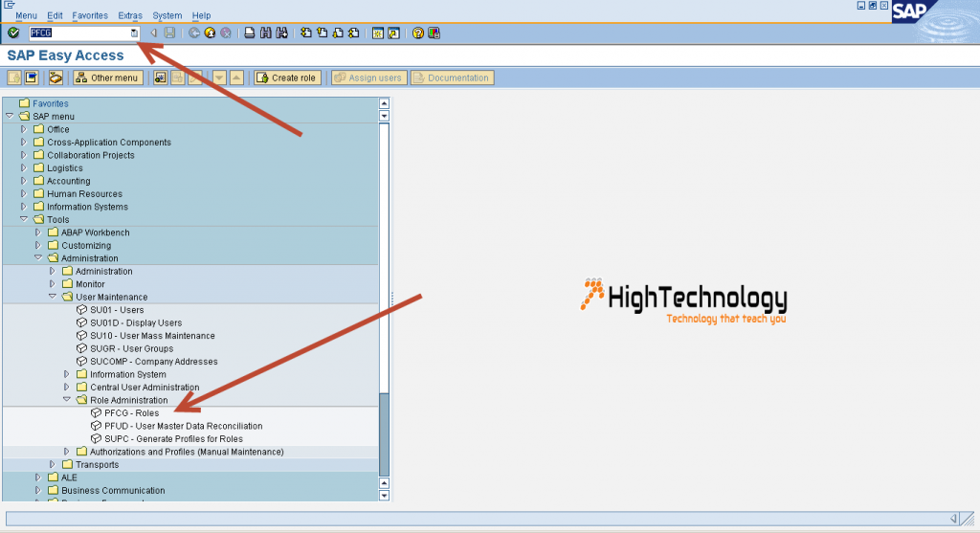Screen dimensions: 980x533
Task: Open the System menu
Action: click(x=167, y=15)
